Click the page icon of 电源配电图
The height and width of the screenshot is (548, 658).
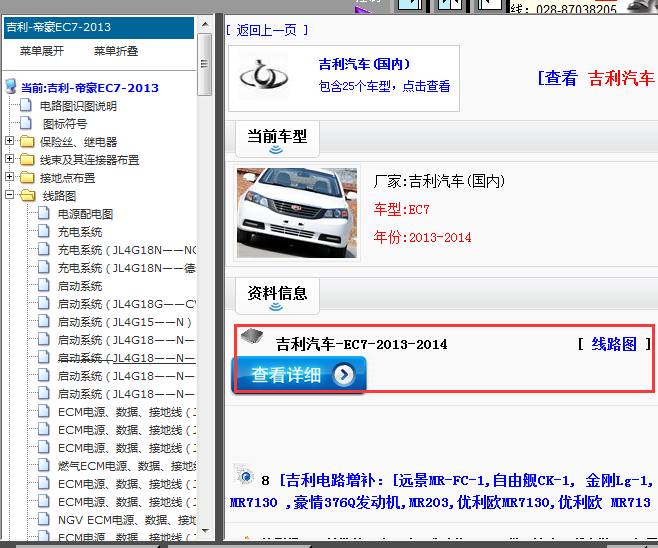pyautogui.click(x=44, y=213)
